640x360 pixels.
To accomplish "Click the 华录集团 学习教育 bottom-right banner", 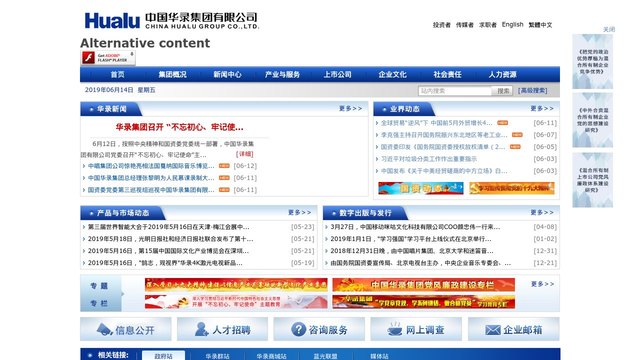I will coord(424,302).
